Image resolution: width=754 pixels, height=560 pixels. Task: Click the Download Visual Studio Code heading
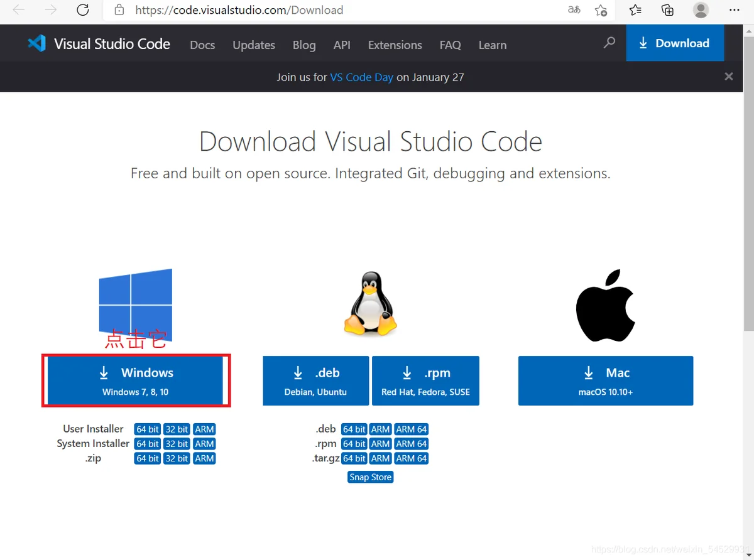point(371,141)
